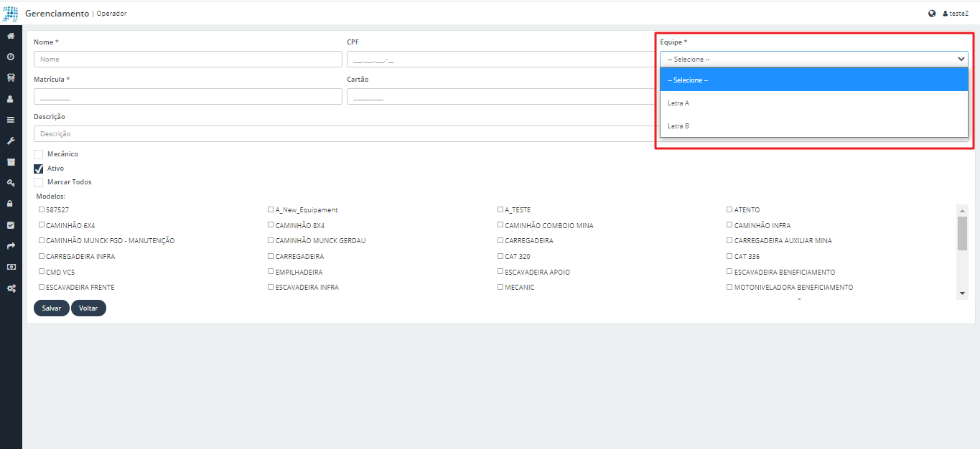
Task: Select Letra B from Equipe list
Action: tap(814, 126)
